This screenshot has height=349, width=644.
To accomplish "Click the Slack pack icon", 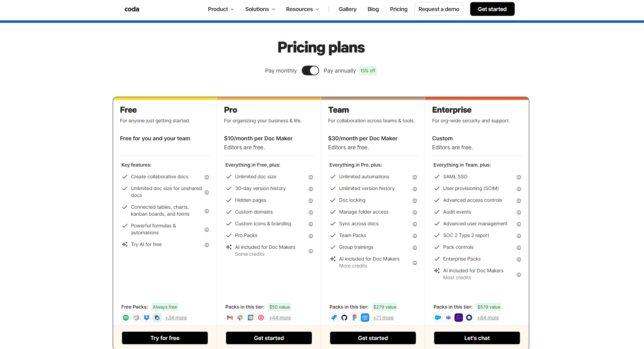I will (x=240, y=318).
